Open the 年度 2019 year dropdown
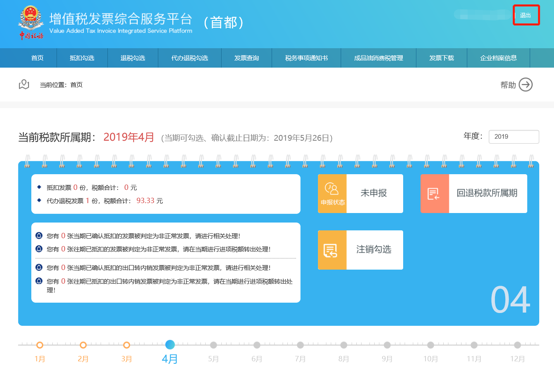Screen dimensions: 554x374 point(514,137)
